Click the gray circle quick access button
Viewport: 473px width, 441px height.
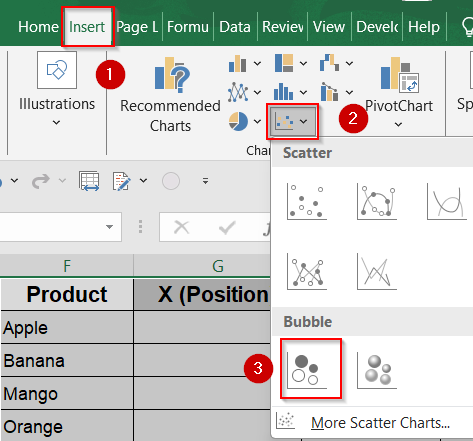click(x=171, y=181)
